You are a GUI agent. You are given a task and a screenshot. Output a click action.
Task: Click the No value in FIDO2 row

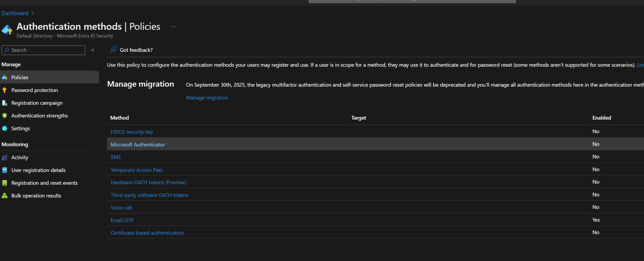click(x=596, y=131)
